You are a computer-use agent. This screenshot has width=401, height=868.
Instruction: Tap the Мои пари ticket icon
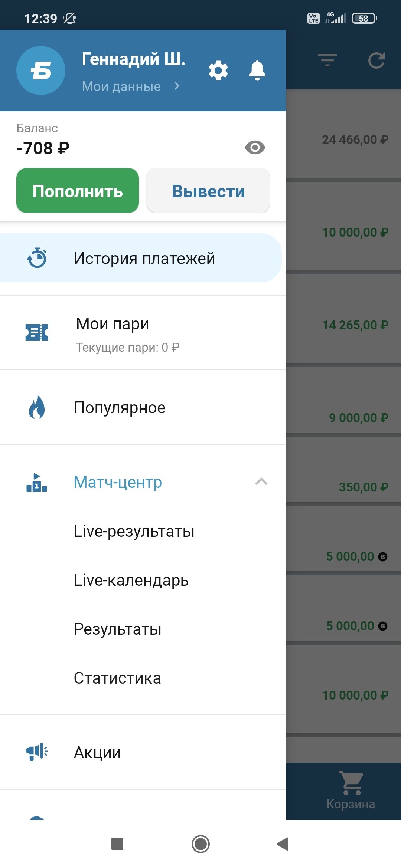37,332
